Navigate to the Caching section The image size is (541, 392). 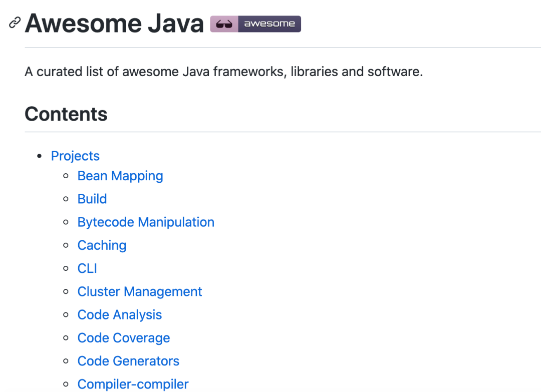tap(102, 245)
